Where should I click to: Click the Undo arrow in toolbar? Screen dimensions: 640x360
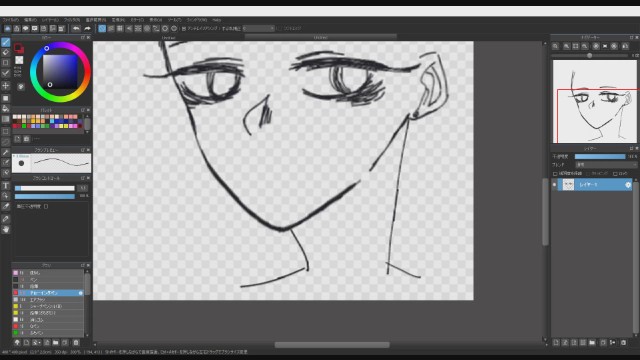(x=76, y=29)
